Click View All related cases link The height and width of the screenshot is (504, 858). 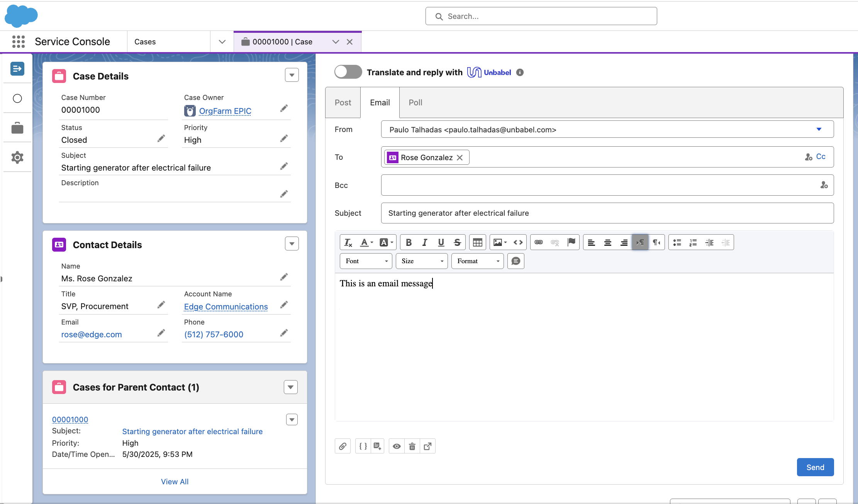point(175,482)
